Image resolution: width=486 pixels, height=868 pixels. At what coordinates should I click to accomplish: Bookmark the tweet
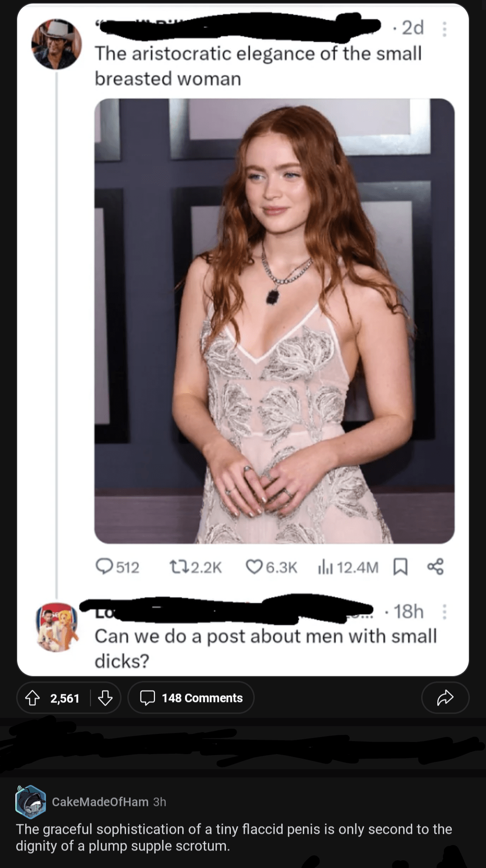point(400,567)
